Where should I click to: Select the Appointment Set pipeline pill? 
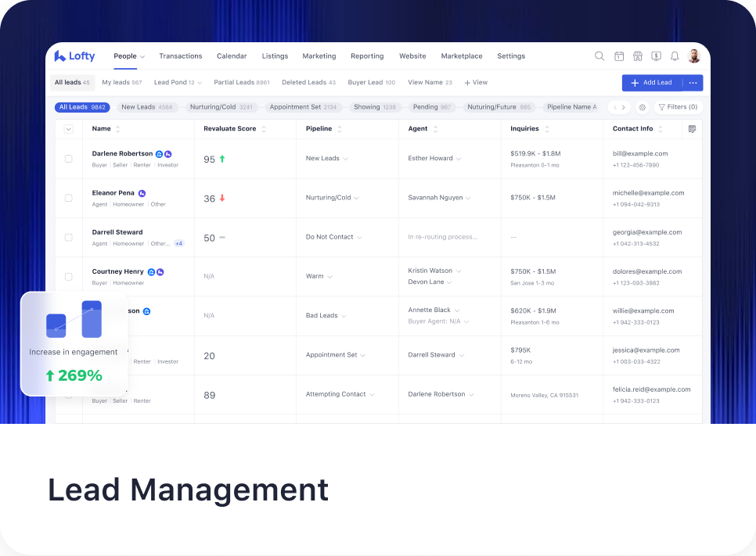pos(302,107)
